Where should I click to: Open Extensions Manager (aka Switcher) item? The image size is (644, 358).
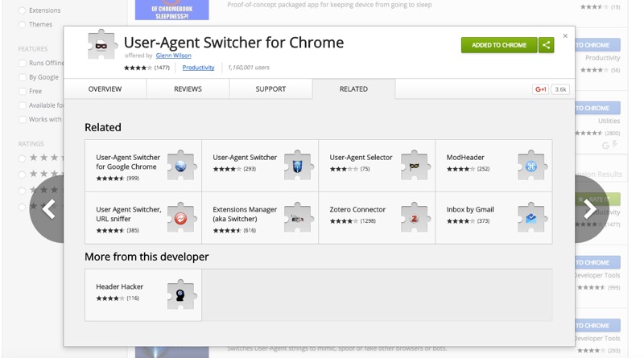coord(260,218)
